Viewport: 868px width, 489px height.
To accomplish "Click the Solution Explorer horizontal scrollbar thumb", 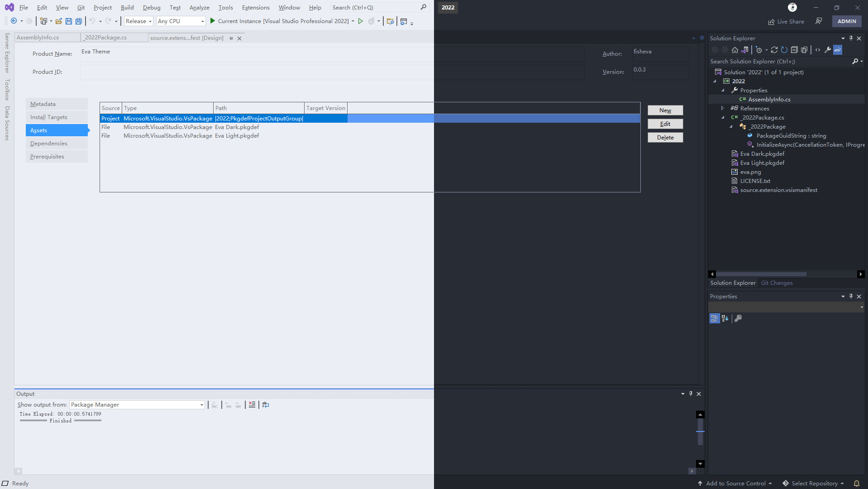I will 761,274.
